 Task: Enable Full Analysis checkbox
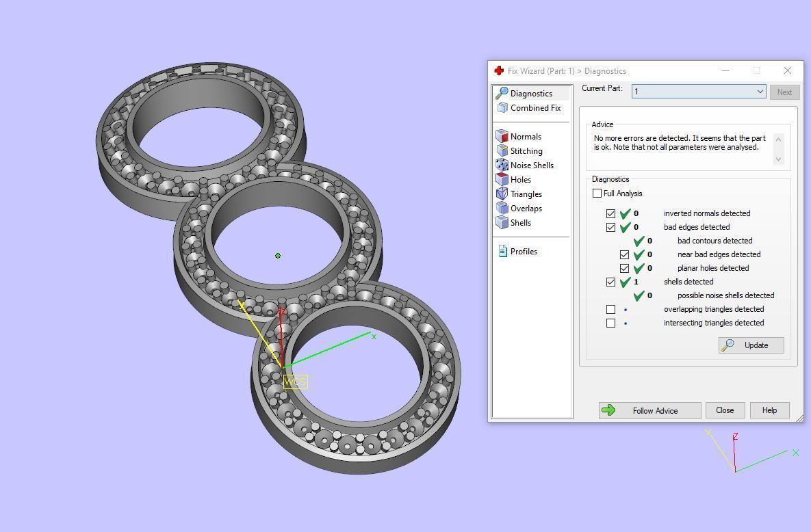click(597, 194)
